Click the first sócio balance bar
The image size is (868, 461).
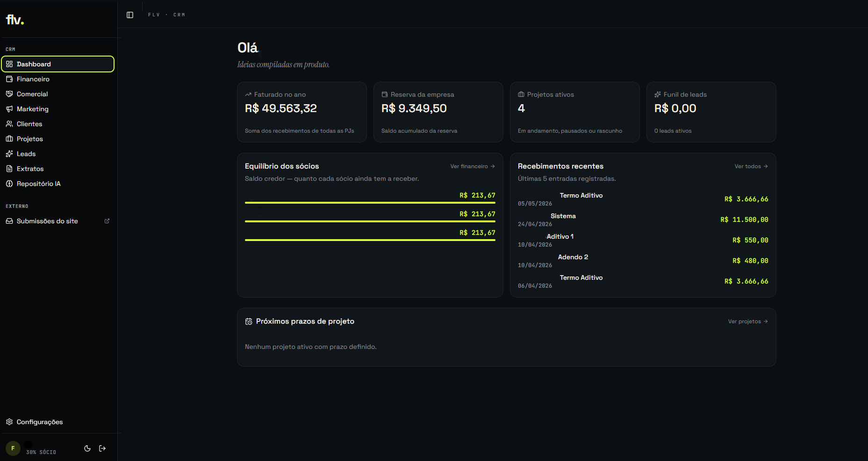[x=370, y=203]
